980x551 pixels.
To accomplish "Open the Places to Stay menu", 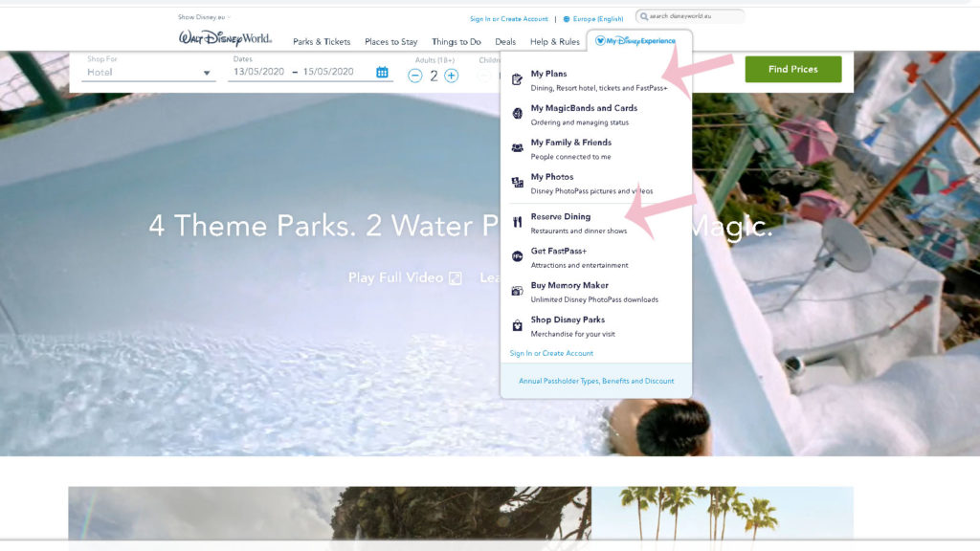I will (x=390, y=42).
